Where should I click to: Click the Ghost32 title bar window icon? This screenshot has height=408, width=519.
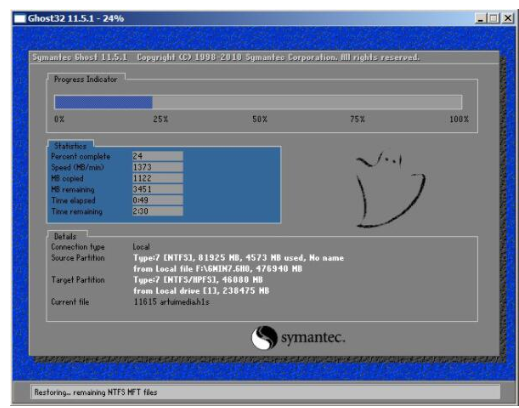(x=20, y=18)
